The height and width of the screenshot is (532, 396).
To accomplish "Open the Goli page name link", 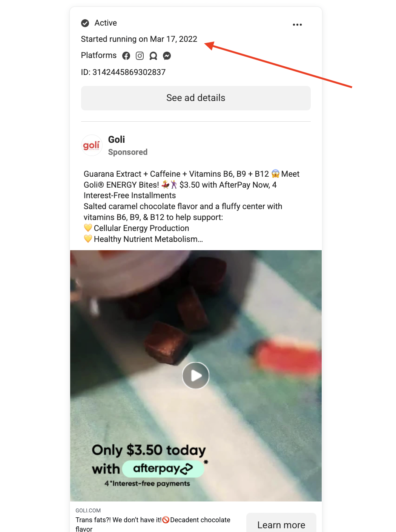I will pyautogui.click(x=117, y=139).
